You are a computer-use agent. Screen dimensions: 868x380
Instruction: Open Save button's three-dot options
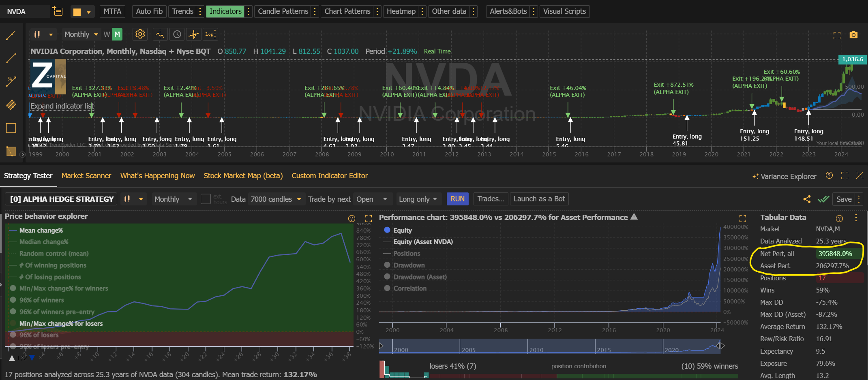(859, 199)
